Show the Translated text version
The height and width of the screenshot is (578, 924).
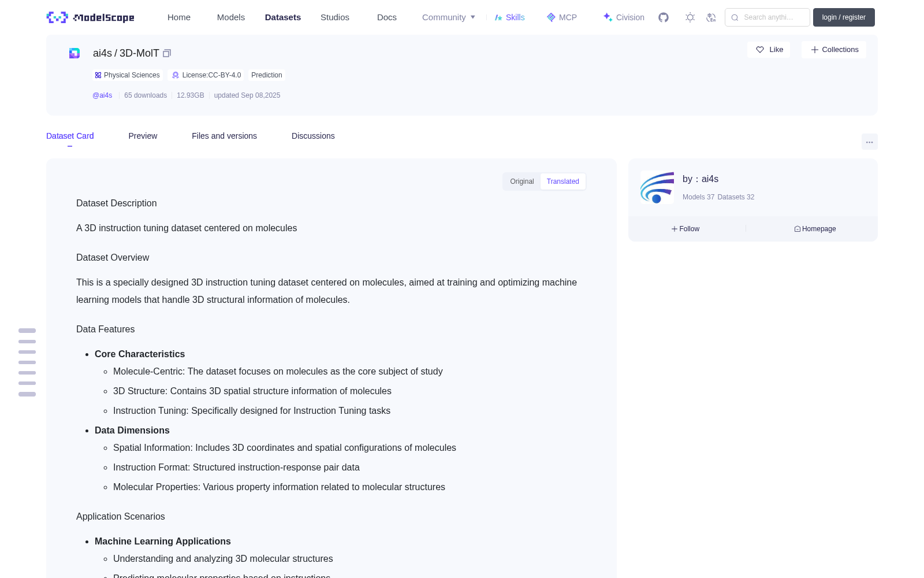(563, 181)
